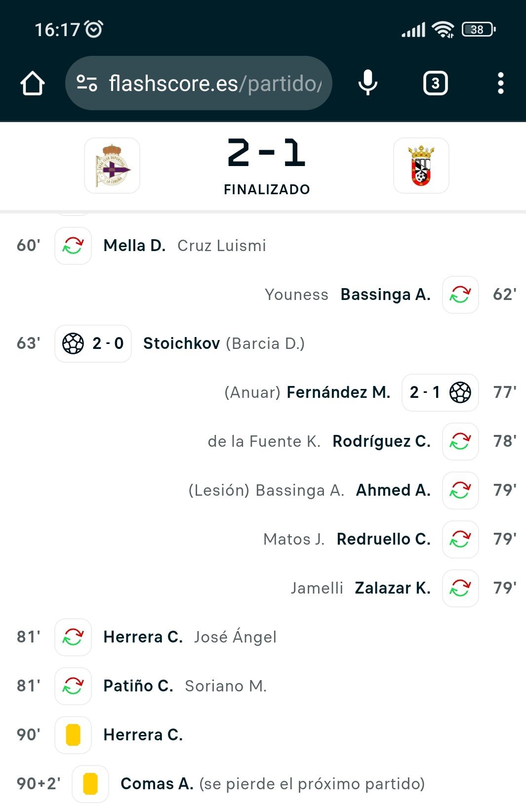Screen dimensions: 526x812
Task: Tap the 2 - 0 goal badge at 63'
Action: click(93, 343)
